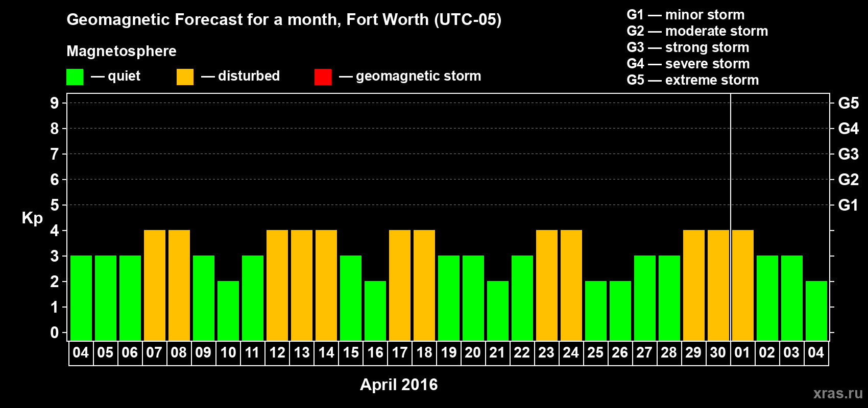The width and height of the screenshot is (868, 408).
Task: Click the date label 17
Action: pos(400,353)
